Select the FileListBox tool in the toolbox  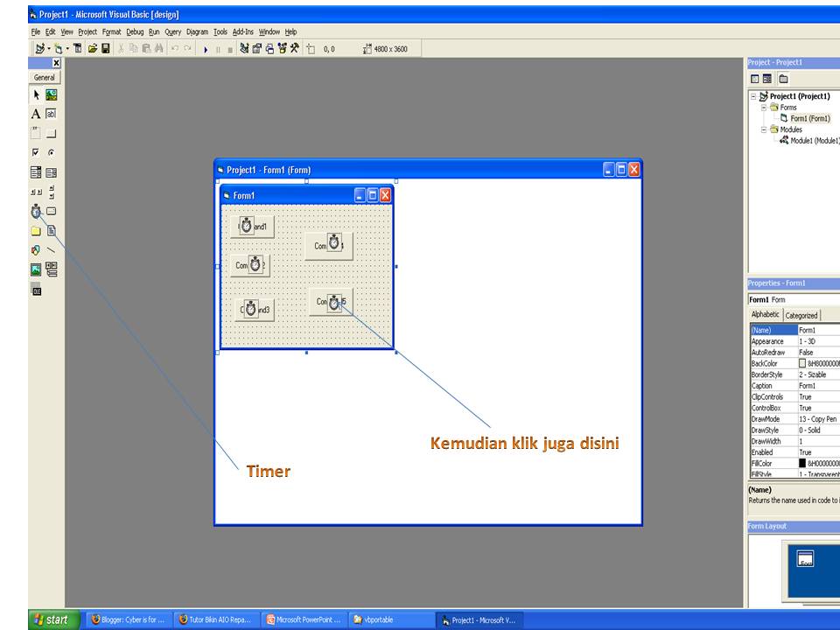tap(52, 231)
